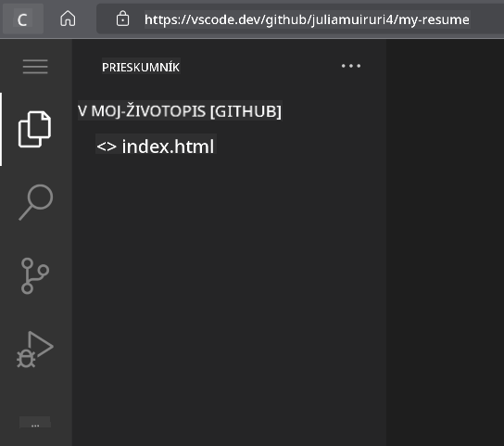
Task: Click the PRIESKUMNÍK panel title
Action: [141, 67]
